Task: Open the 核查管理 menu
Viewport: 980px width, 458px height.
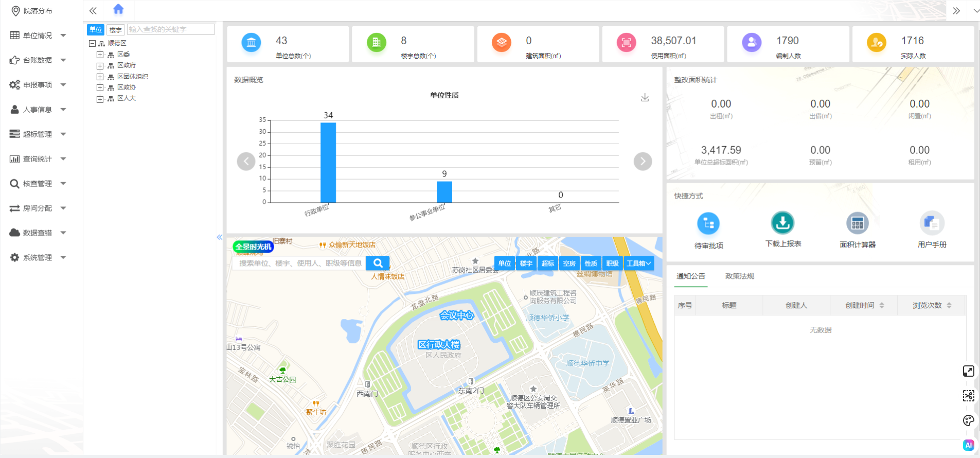Action: click(38, 184)
